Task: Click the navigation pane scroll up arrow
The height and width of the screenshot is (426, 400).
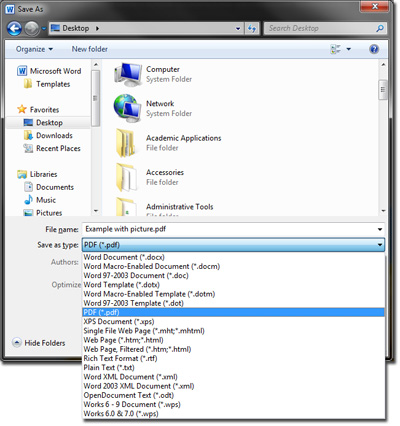Action: (x=96, y=64)
